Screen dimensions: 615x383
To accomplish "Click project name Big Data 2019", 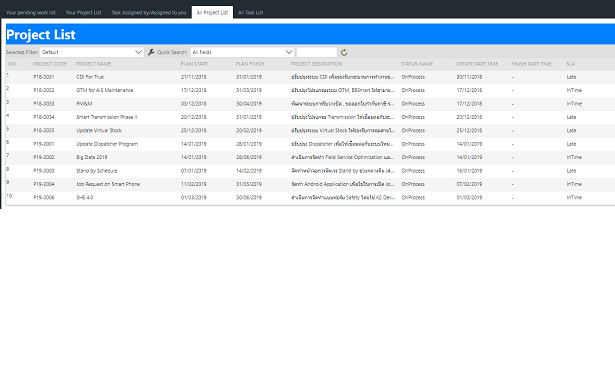I will [x=92, y=157].
